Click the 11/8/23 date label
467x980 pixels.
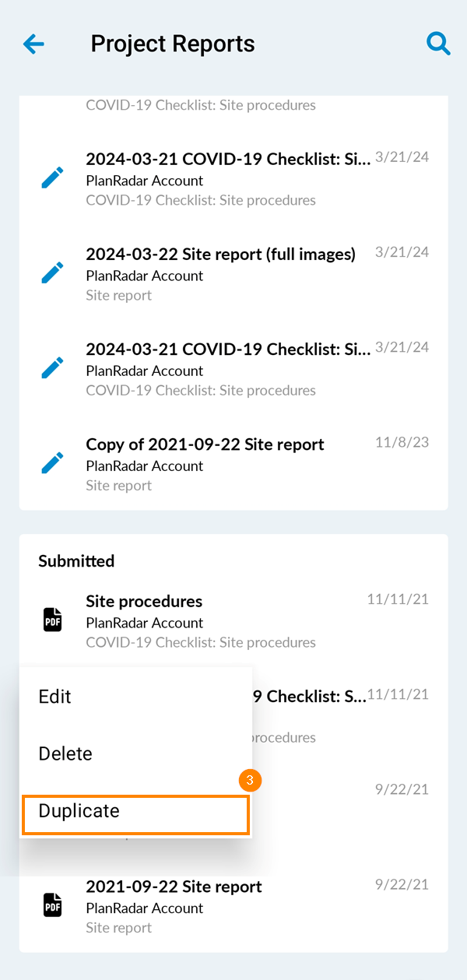pyautogui.click(x=402, y=443)
